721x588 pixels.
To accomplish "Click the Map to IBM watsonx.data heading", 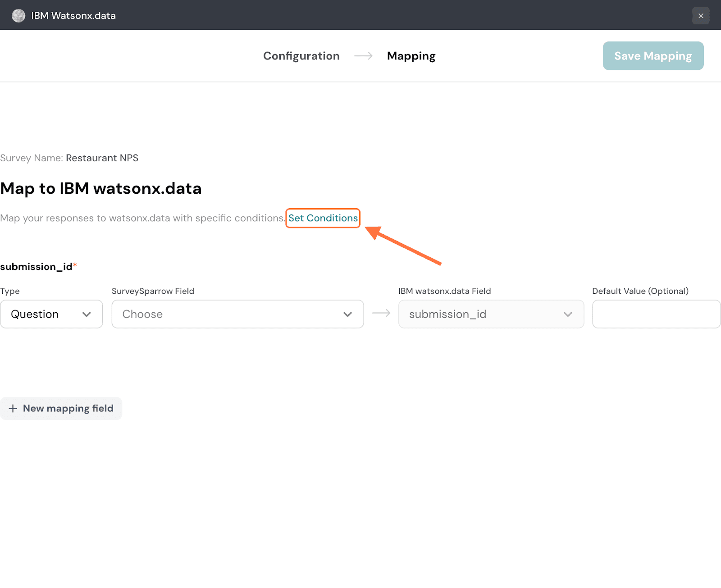I will tap(101, 188).
